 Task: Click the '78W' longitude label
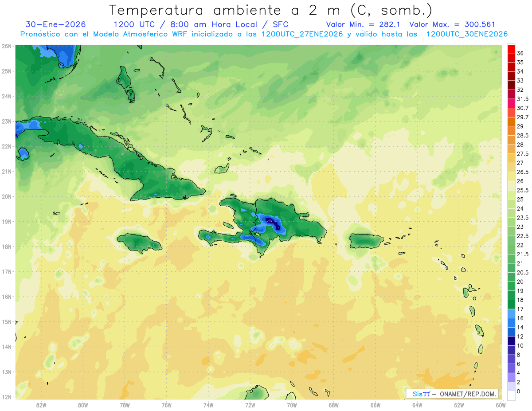click(125, 405)
